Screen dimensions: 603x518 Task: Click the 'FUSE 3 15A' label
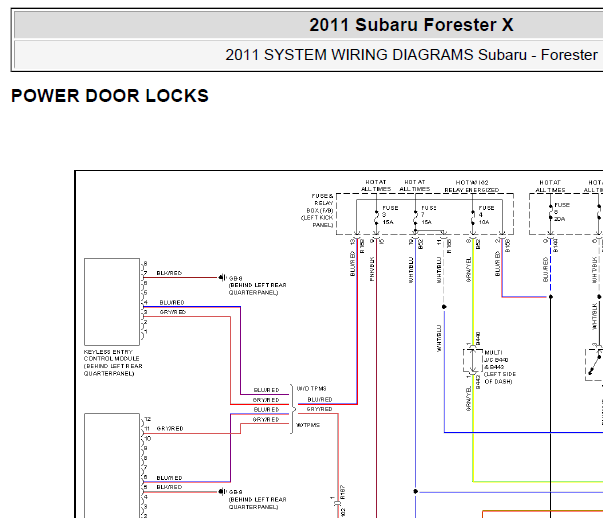pos(390,215)
